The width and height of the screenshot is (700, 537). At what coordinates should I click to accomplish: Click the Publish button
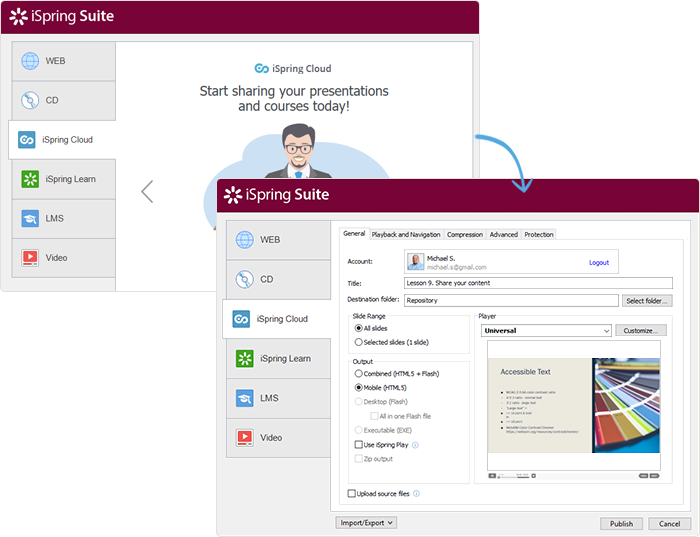(621, 524)
